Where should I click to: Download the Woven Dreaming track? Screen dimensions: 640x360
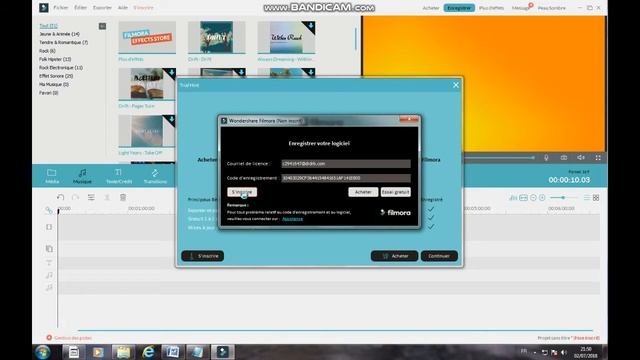tap(311, 26)
